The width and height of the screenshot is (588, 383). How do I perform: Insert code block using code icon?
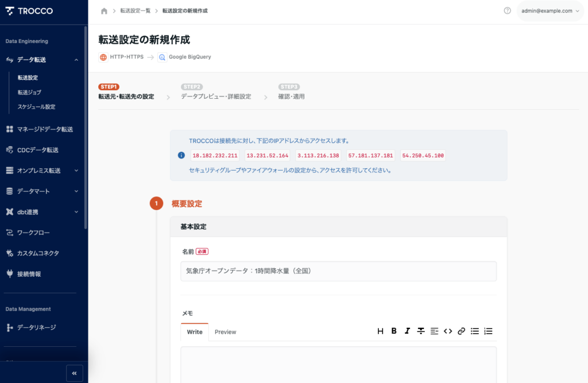[448, 331]
